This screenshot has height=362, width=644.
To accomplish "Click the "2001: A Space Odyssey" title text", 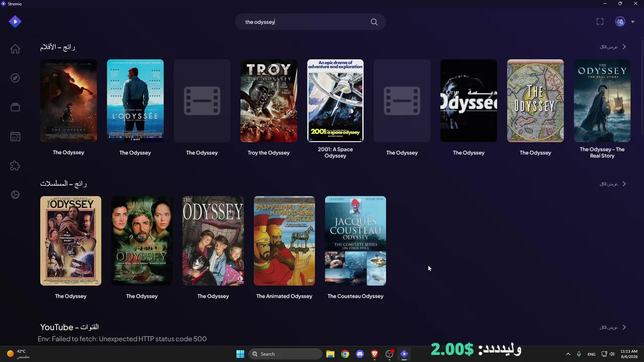I will coord(336,152).
